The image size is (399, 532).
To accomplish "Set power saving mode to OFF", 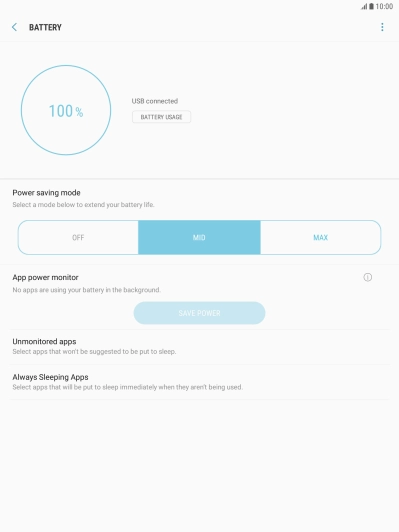I will [78, 238].
